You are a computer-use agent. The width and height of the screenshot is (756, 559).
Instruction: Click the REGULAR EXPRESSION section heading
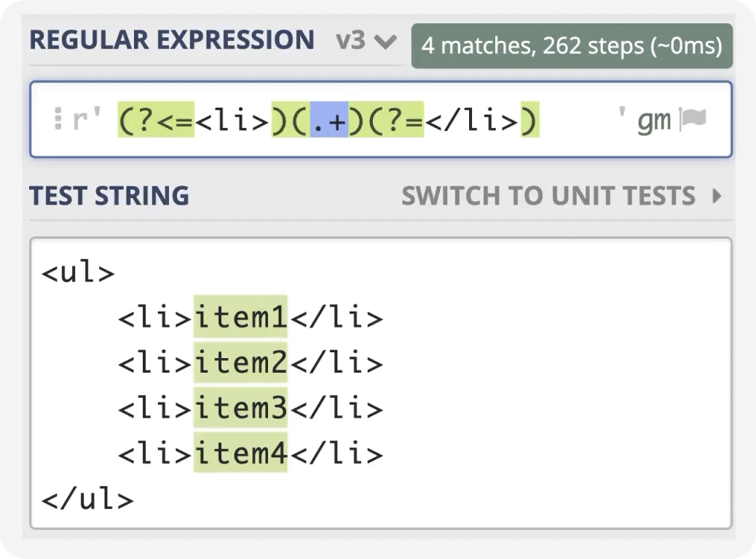[x=172, y=40]
